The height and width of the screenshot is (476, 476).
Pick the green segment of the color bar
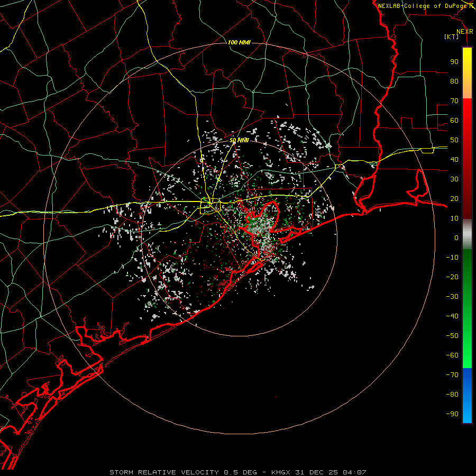[467, 309]
